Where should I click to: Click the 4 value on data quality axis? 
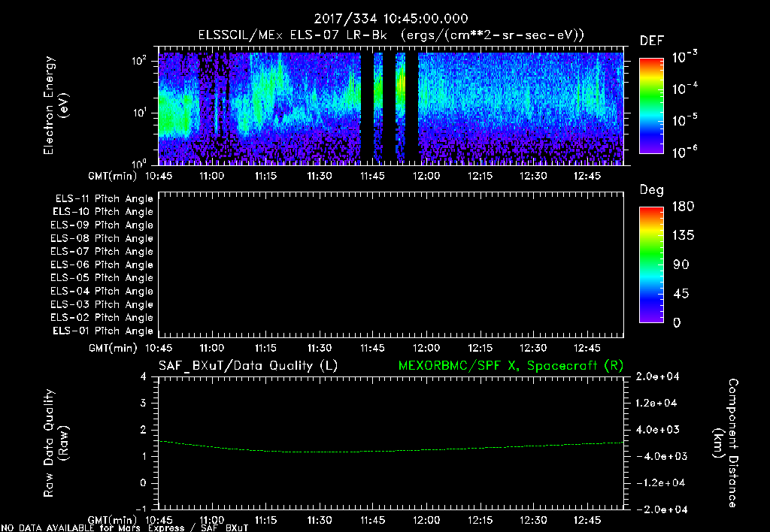[x=144, y=376]
